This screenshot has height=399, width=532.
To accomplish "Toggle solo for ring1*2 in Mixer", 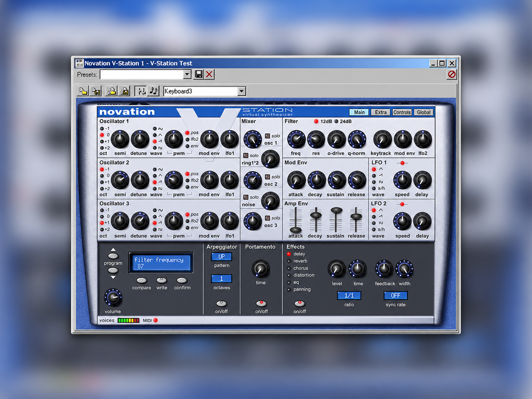I will click(x=246, y=155).
